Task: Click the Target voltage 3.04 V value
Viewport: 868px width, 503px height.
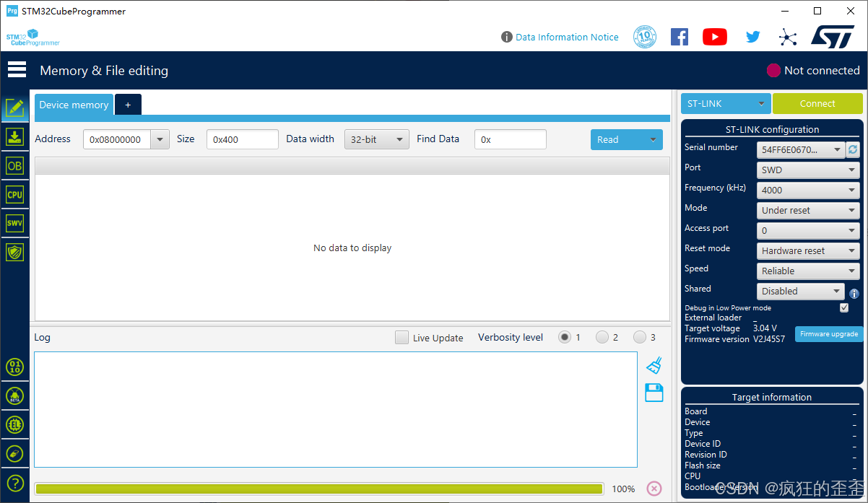Action: coord(765,328)
